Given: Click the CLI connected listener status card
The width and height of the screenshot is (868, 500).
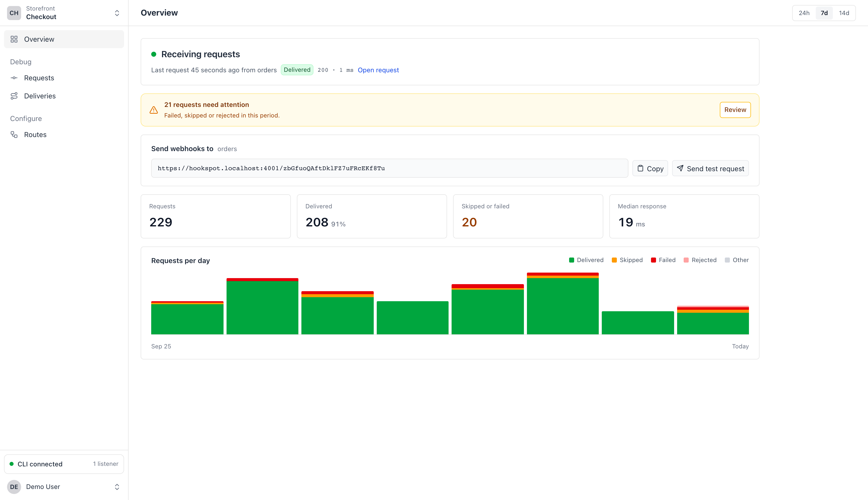Looking at the screenshot, I should point(64,464).
